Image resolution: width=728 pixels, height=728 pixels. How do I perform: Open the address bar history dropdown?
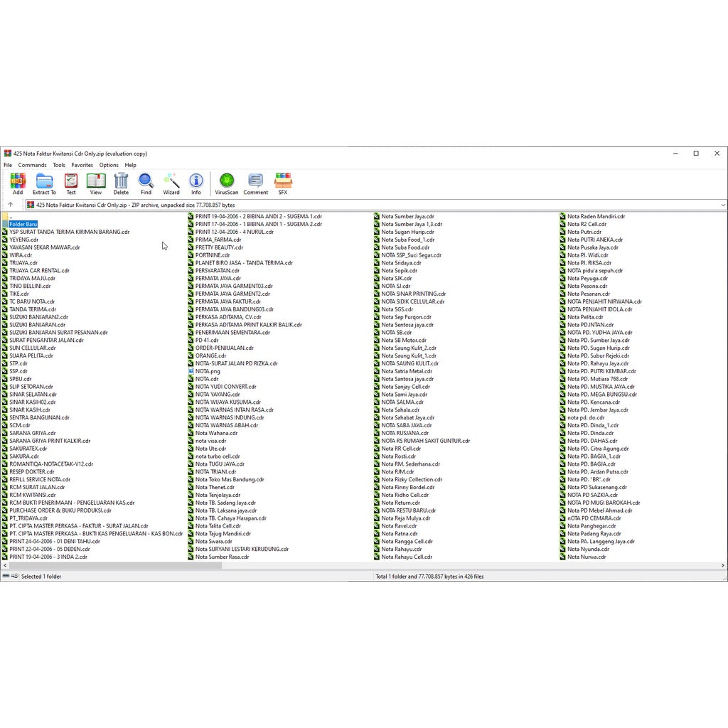coord(723,205)
